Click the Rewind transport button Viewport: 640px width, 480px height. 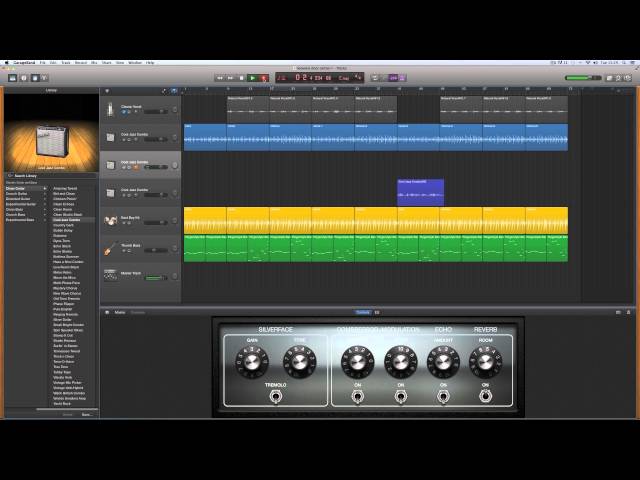click(220, 78)
